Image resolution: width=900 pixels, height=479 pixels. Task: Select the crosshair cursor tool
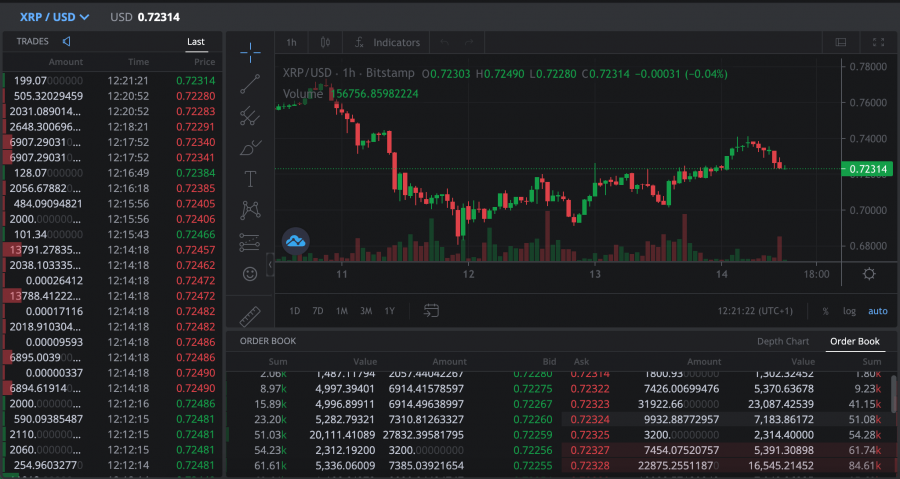coord(250,52)
